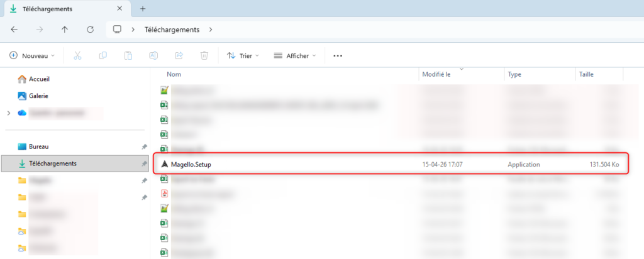Viewport: 644px width, 259px height.
Task: Click the Cut scissors icon
Action: (x=77, y=55)
